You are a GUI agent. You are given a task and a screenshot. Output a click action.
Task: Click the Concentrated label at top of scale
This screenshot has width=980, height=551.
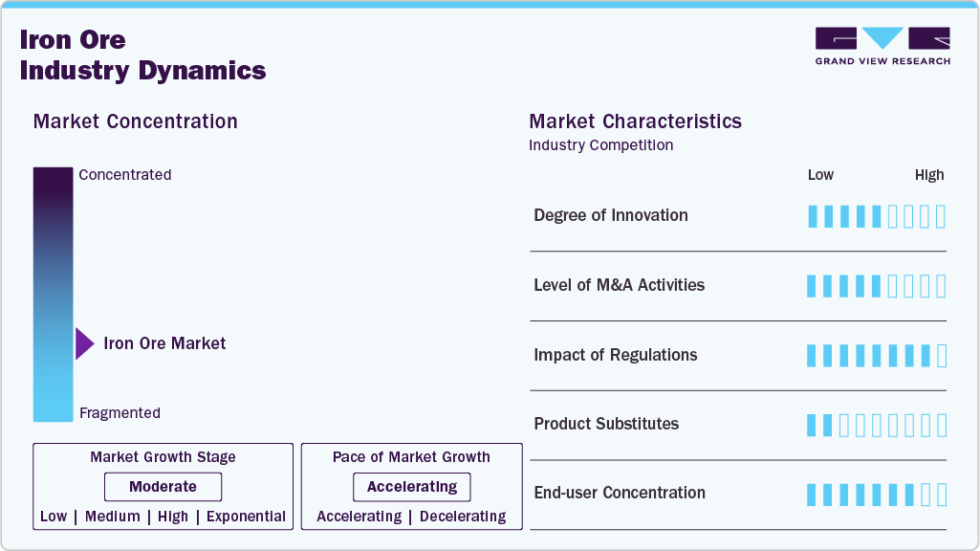(125, 175)
